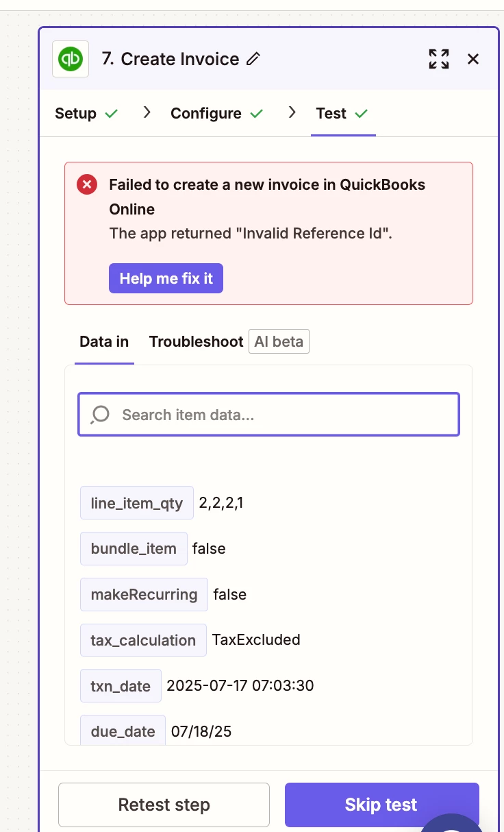504x832 pixels.
Task: Click the Retest step button
Action: pos(164,805)
